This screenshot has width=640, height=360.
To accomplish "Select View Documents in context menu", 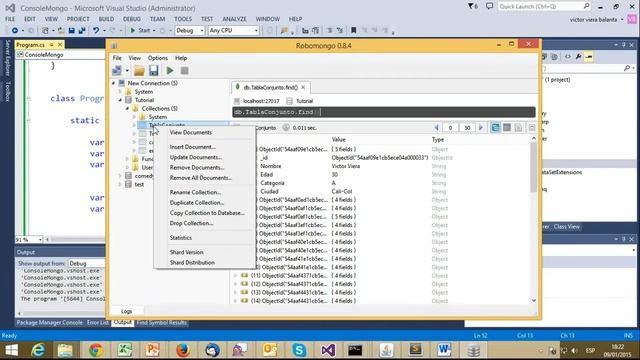I will pos(191,132).
